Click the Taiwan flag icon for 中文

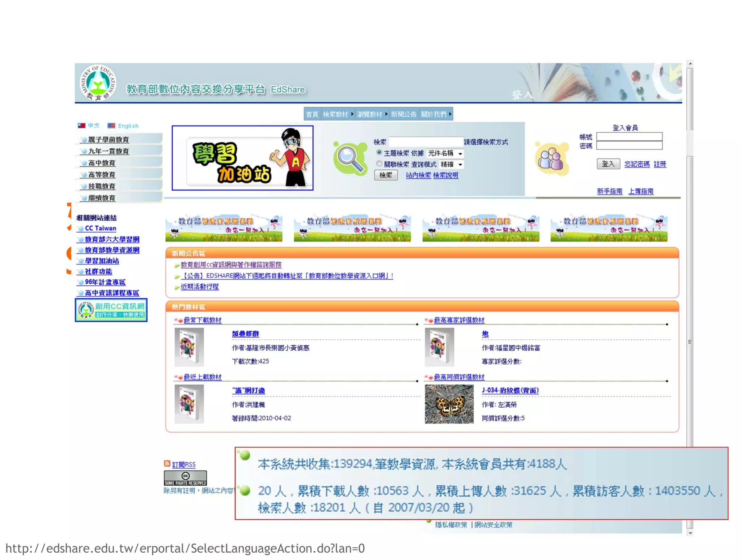(x=81, y=126)
